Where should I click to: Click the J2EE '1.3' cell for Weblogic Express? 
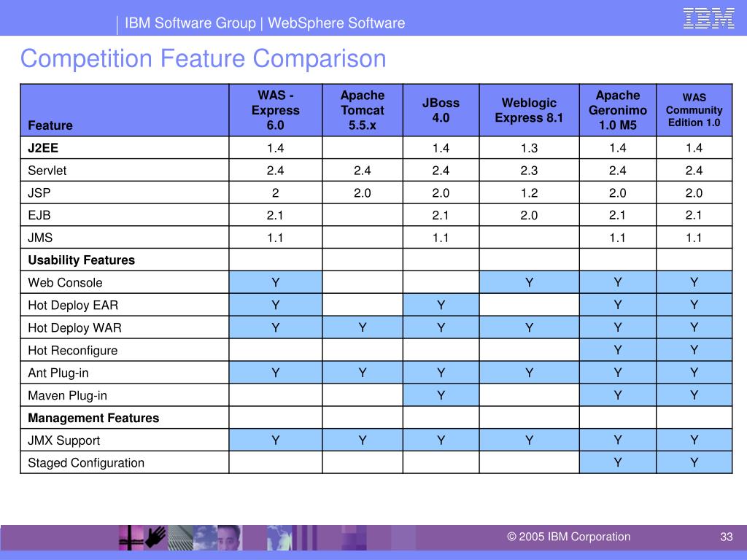coord(529,147)
